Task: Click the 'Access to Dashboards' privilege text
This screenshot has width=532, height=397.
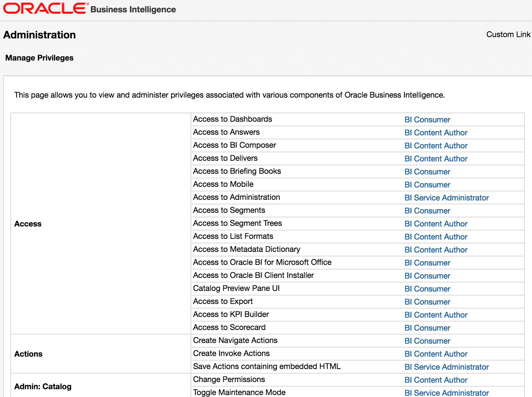Action: point(233,119)
